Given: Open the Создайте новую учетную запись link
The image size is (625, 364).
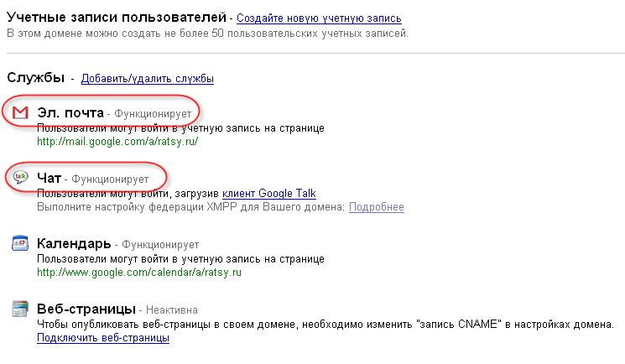Looking at the screenshot, I should click(x=319, y=18).
